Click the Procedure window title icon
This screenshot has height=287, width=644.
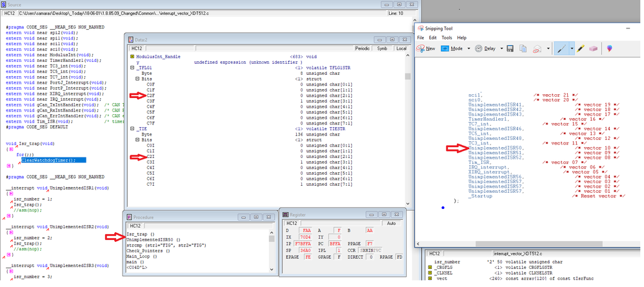(129, 217)
